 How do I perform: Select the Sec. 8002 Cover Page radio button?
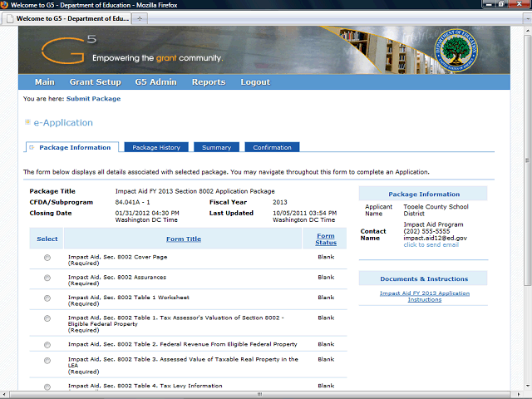tap(47, 258)
